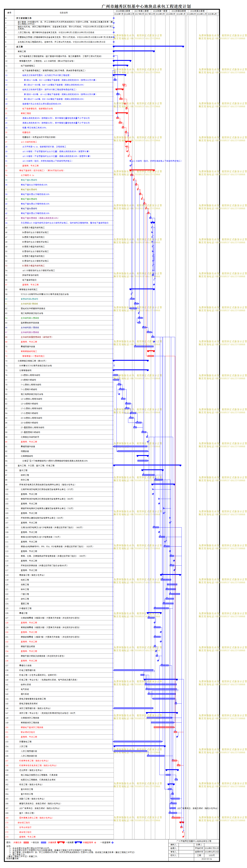Click the 关键摘要 legend entry
247x868 pixels.
[x=56, y=842]
